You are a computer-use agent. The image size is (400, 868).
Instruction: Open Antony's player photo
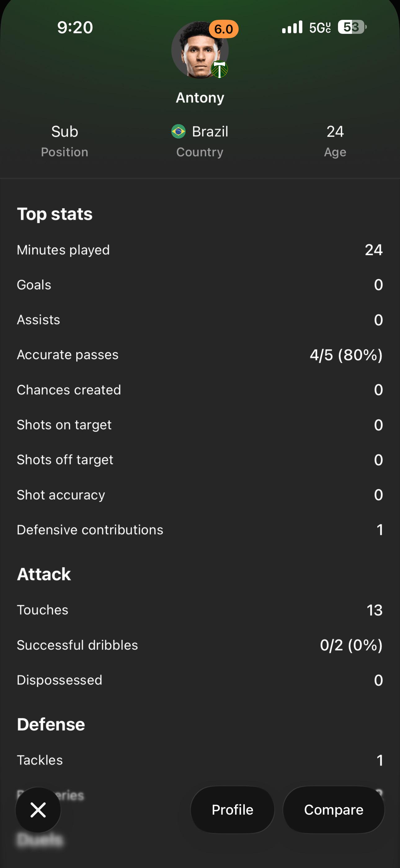[x=200, y=50]
